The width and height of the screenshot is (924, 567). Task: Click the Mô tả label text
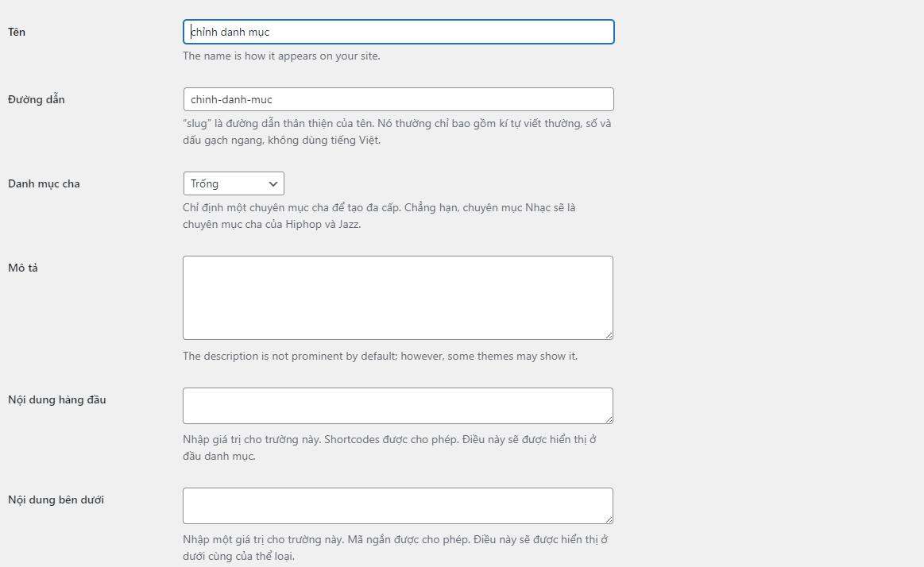pos(23,268)
